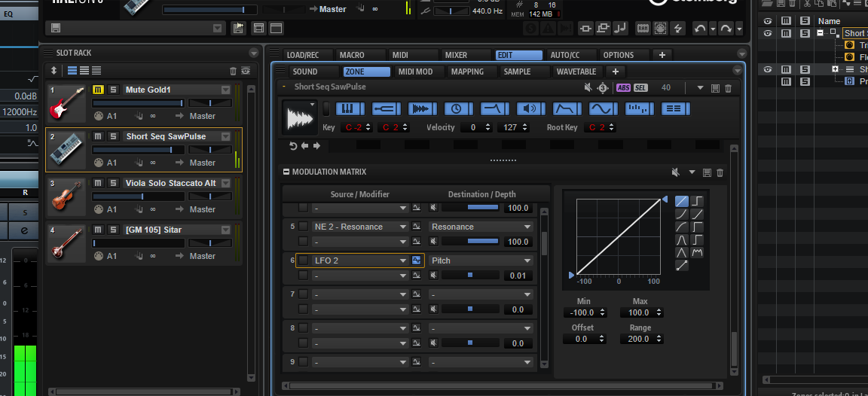Open Mute Gold1 slot preset dropdown
The image size is (868, 396).
[x=225, y=90]
